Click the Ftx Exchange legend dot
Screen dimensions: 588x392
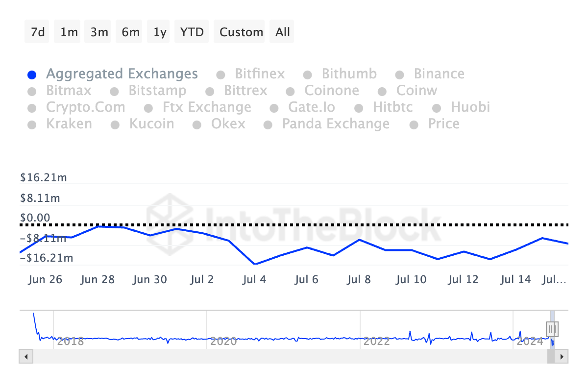click(x=148, y=108)
